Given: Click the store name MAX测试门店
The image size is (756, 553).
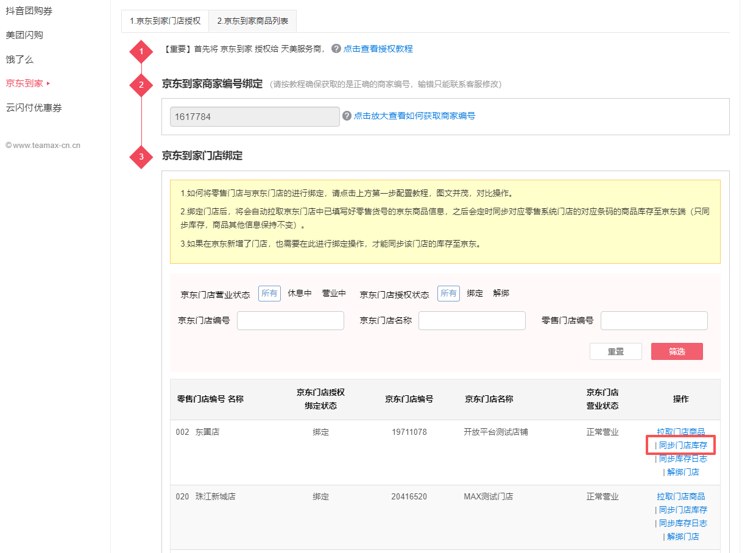Looking at the screenshot, I should [489, 497].
